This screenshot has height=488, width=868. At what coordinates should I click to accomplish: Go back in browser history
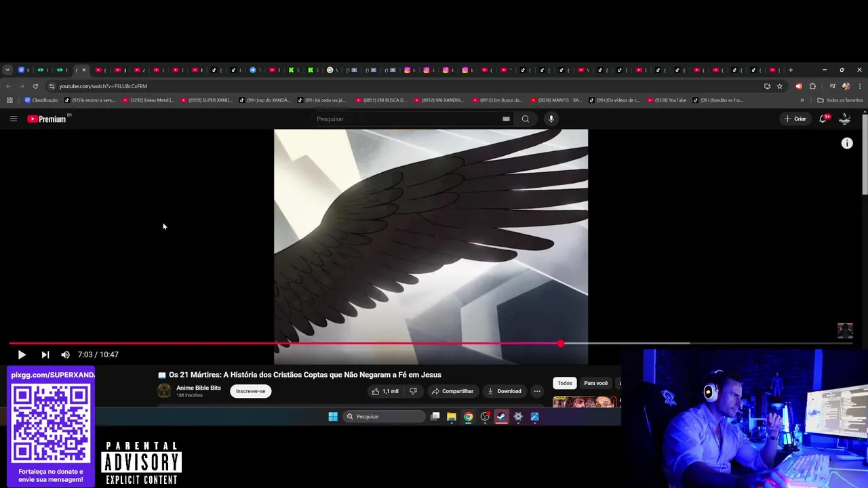tap(8, 86)
